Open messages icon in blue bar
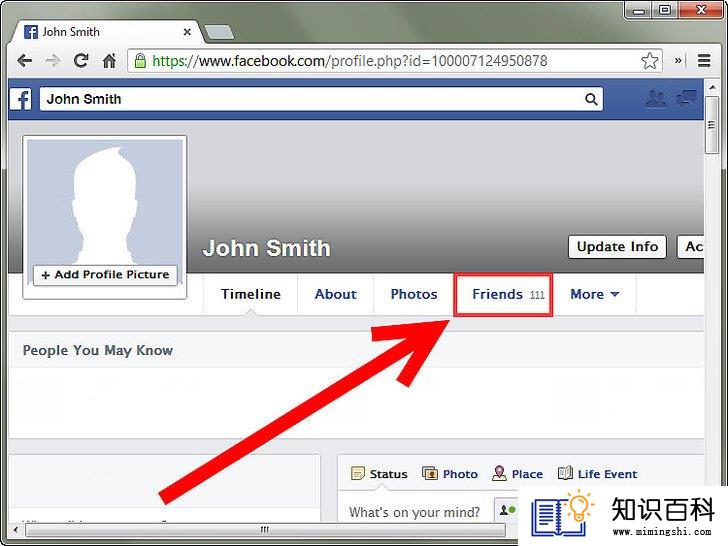 tap(686, 99)
